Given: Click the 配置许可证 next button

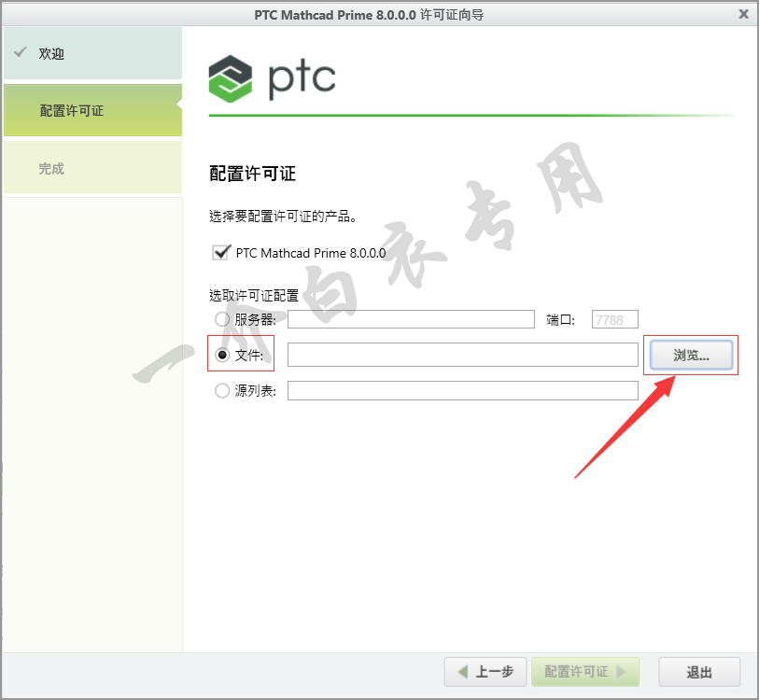Looking at the screenshot, I should click(x=584, y=672).
